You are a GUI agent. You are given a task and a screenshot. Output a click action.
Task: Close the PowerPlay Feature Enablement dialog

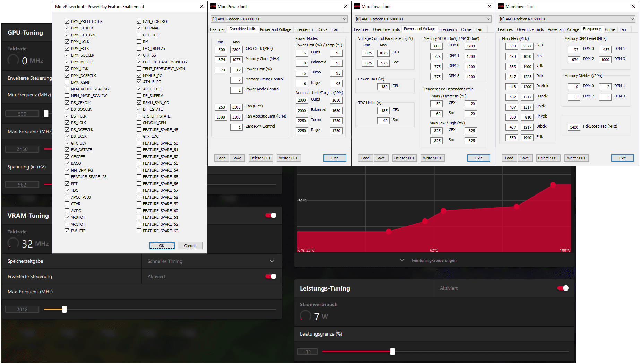pos(202,6)
